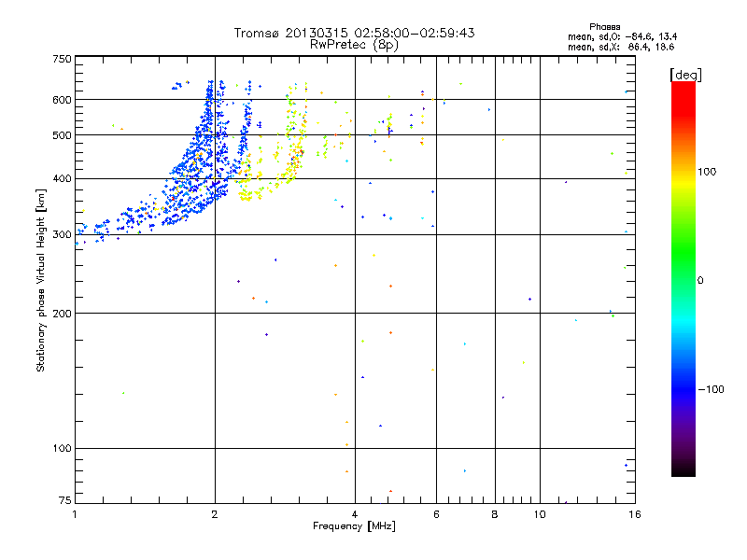Click the y-axis tick label '200'
Image resolution: width=747 pixels, height=560 pixels.
62,314
